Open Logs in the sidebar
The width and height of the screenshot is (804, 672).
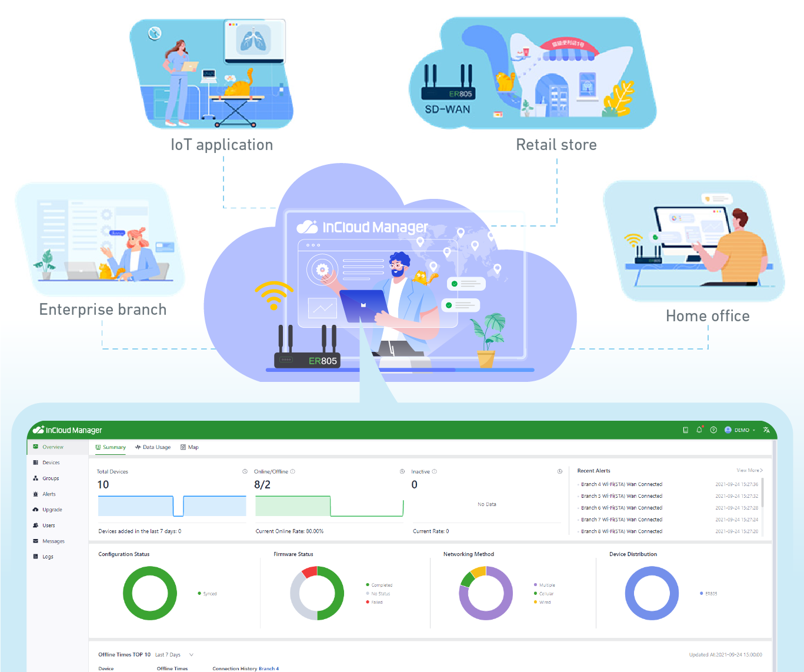point(58,557)
